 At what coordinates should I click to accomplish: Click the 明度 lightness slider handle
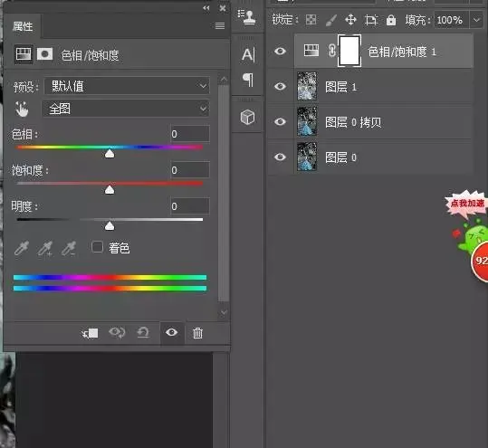(110, 226)
